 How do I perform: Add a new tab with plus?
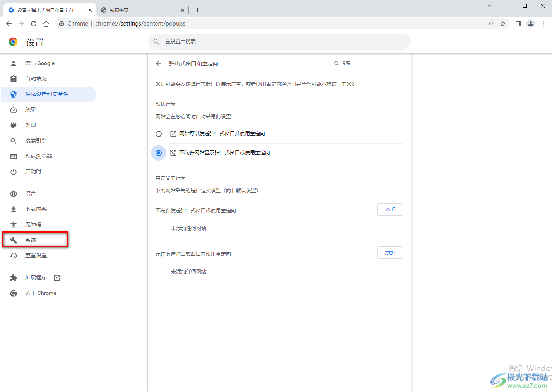coord(197,10)
